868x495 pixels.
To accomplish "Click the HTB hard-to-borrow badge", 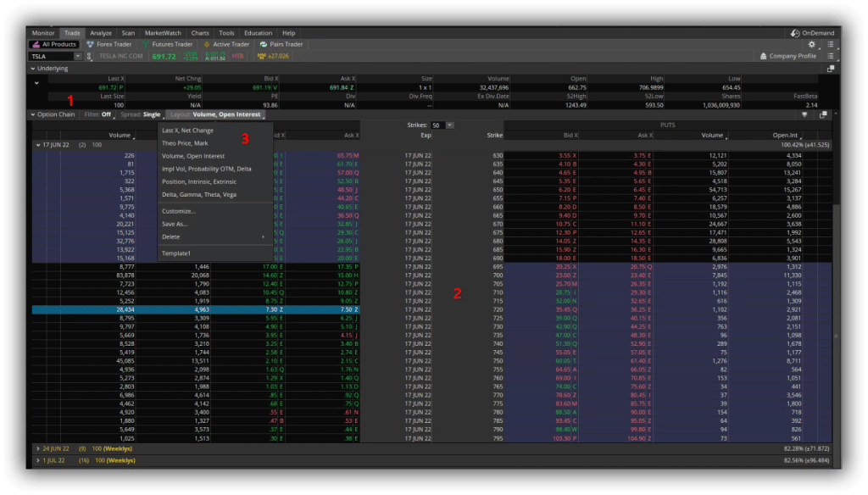I will (239, 57).
